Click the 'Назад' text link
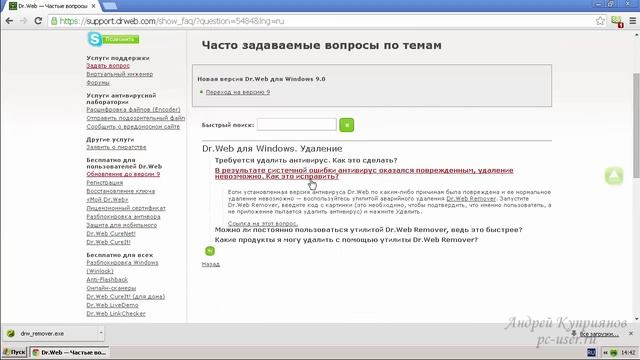Screen dimensions: 640x360 (211, 264)
